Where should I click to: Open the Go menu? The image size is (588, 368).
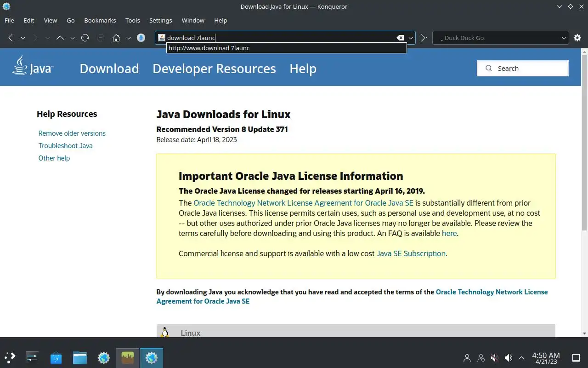click(x=71, y=20)
